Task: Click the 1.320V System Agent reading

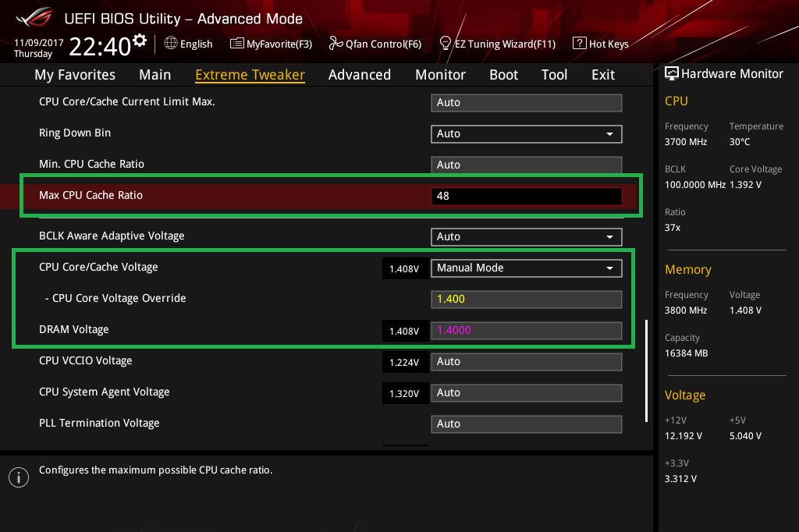Action: click(405, 393)
